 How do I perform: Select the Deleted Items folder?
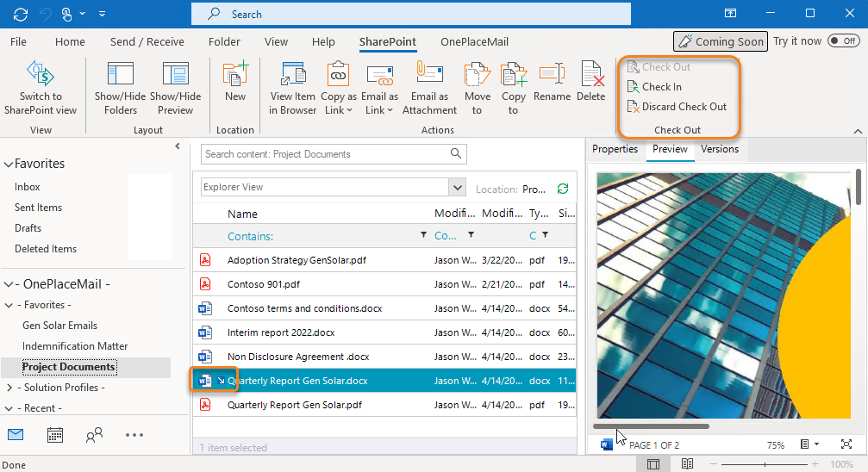click(46, 249)
